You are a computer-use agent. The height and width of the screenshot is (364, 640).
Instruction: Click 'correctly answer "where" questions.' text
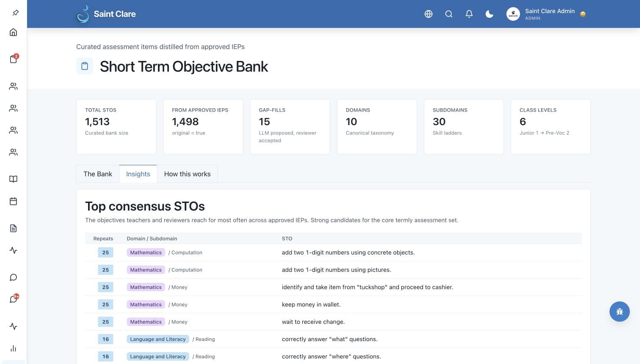tap(331, 356)
